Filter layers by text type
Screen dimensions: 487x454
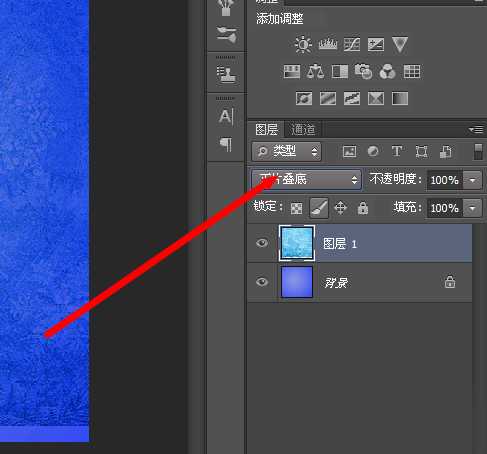tap(397, 151)
